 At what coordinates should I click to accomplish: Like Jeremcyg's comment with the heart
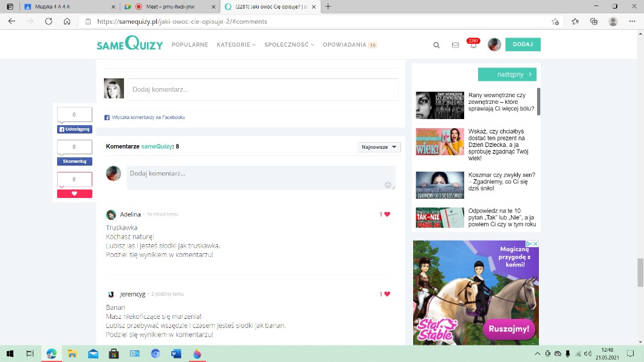click(387, 294)
